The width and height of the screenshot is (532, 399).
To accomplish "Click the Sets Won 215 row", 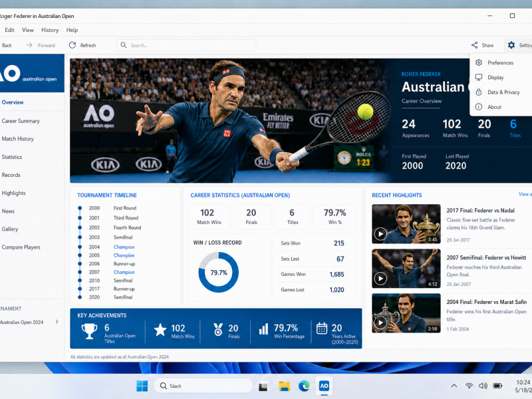I will [313, 243].
